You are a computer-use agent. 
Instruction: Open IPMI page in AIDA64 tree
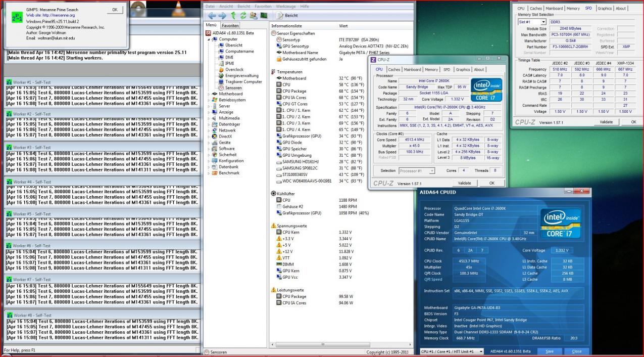click(230, 63)
